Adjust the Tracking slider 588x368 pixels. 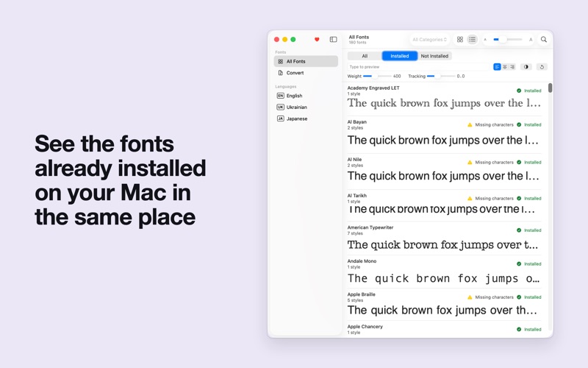[440, 77]
